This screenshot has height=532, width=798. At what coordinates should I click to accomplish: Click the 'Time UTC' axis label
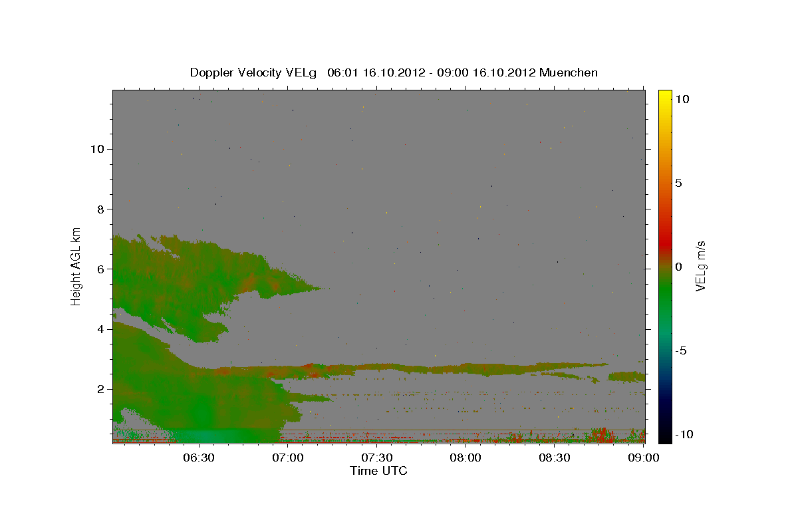coord(378,471)
